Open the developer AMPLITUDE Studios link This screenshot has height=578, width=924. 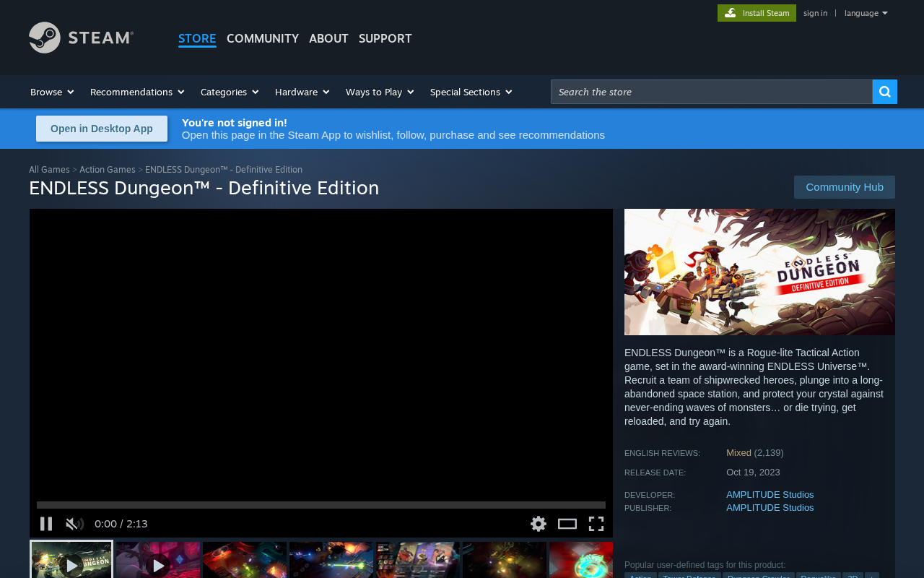[770, 495]
